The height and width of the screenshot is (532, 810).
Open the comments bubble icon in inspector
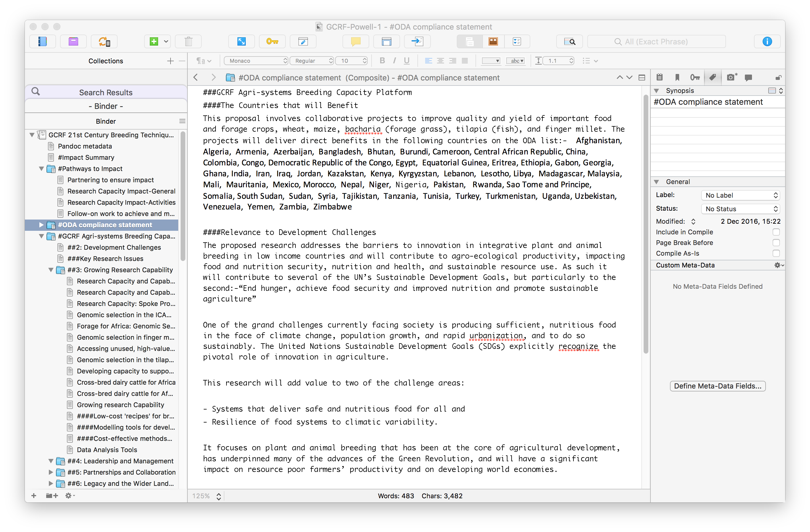point(748,78)
